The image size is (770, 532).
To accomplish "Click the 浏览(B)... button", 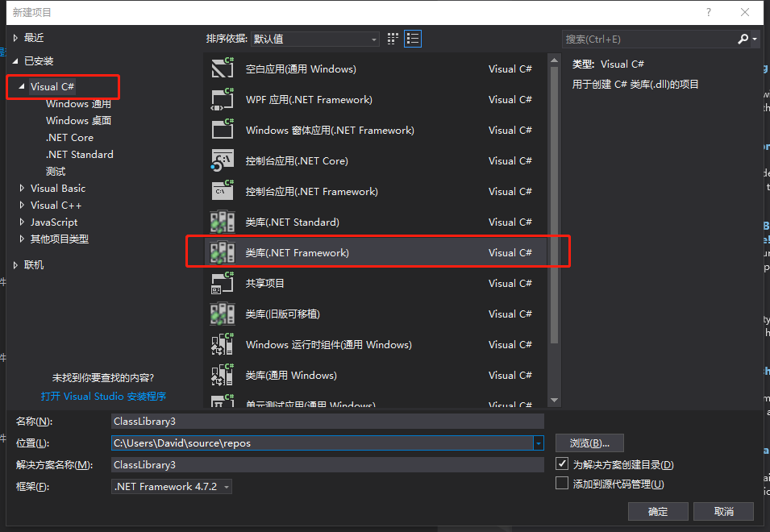I will click(589, 443).
